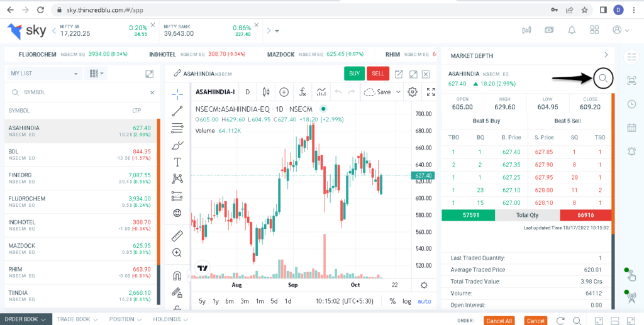Select the crosshair cursor tool
Image resolution: width=644 pixels, height=325 pixels.
pos(177,94)
